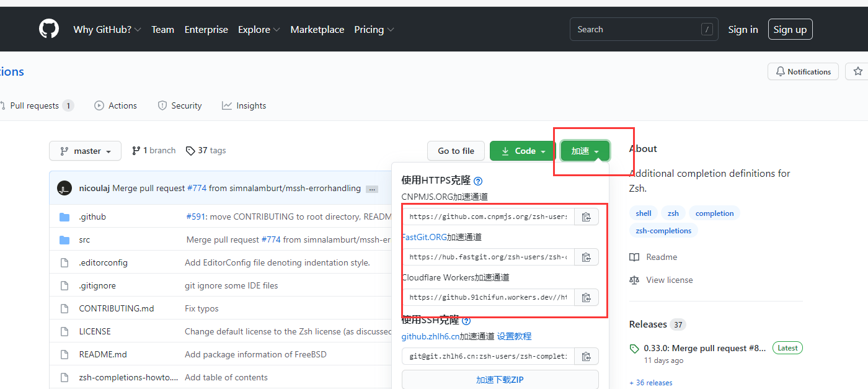The width and height of the screenshot is (868, 389).
Task: Click inside the Search input field
Action: pyautogui.click(x=632, y=29)
